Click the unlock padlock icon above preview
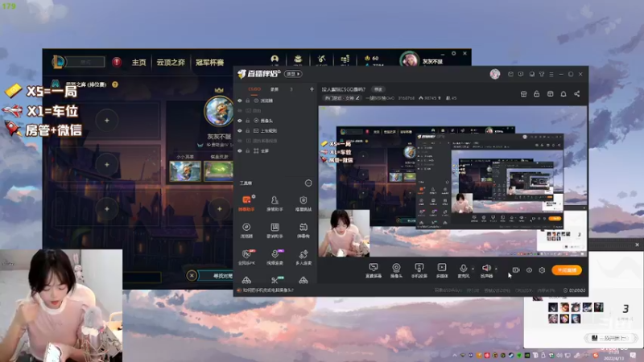Image resolution: width=644 pixels, height=362 pixels. click(x=536, y=94)
